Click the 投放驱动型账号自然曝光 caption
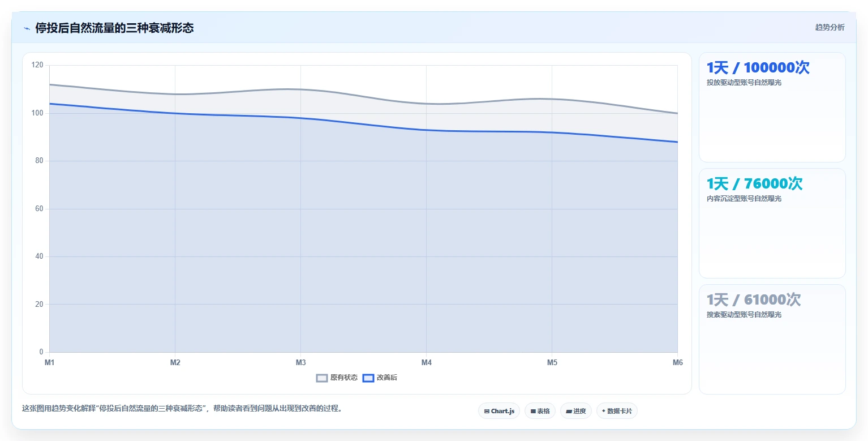Image resolution: width=868 pixels, height=441 pixels. coord(744,83)
